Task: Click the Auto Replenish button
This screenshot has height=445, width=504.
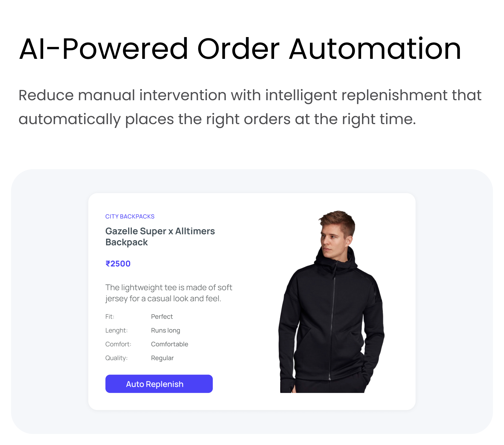Action: click(159, 384)
